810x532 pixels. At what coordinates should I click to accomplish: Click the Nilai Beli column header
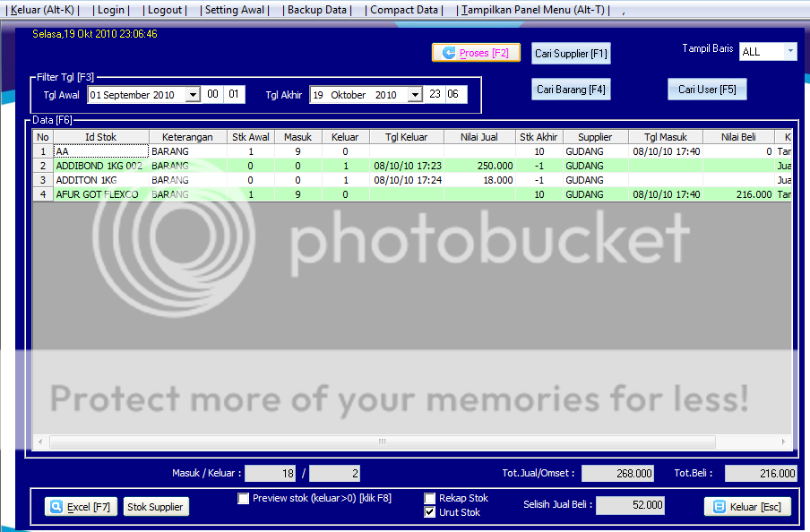[x=738, y=137]
